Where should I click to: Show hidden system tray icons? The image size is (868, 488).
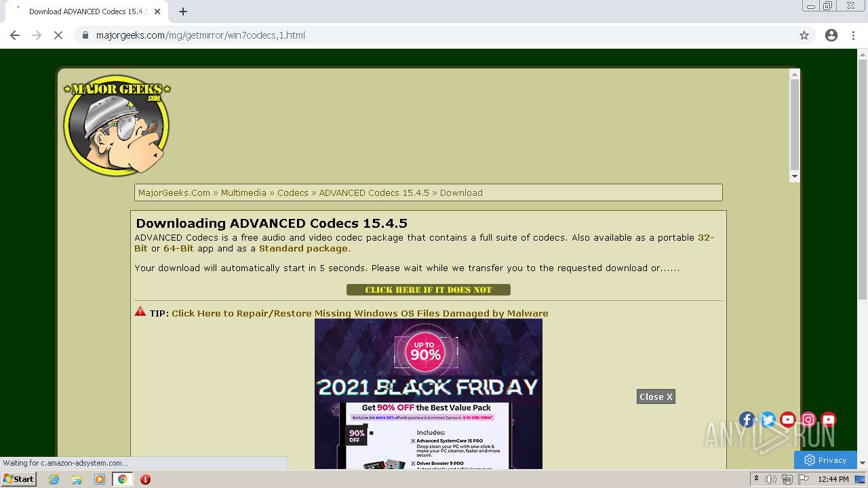coord(756,479)
